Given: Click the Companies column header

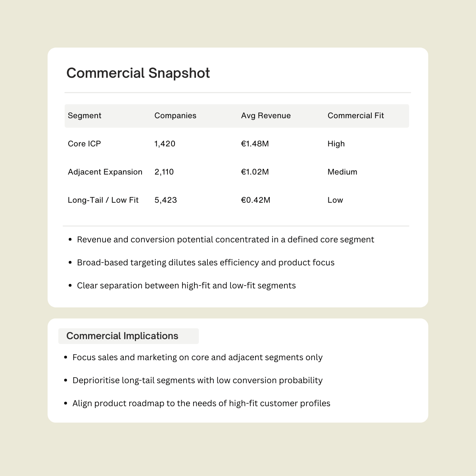Looking at the screenshot, I should click(x=175, y=115).
